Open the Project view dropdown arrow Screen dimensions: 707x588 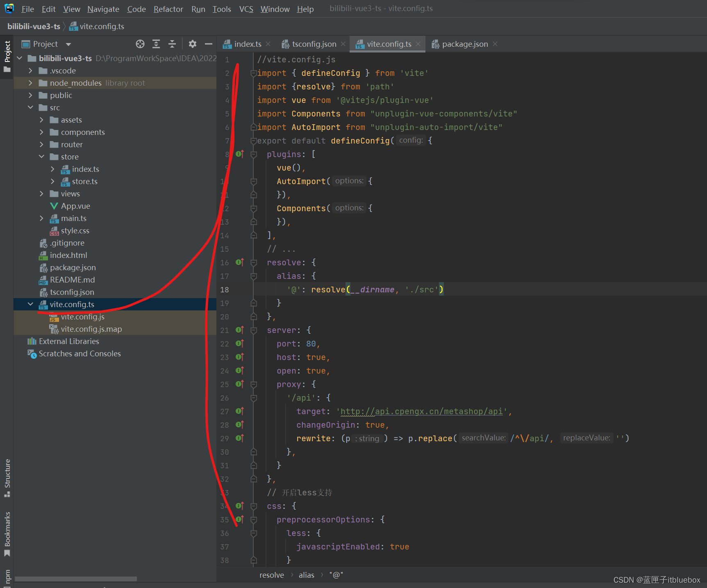tap(68, 44)
